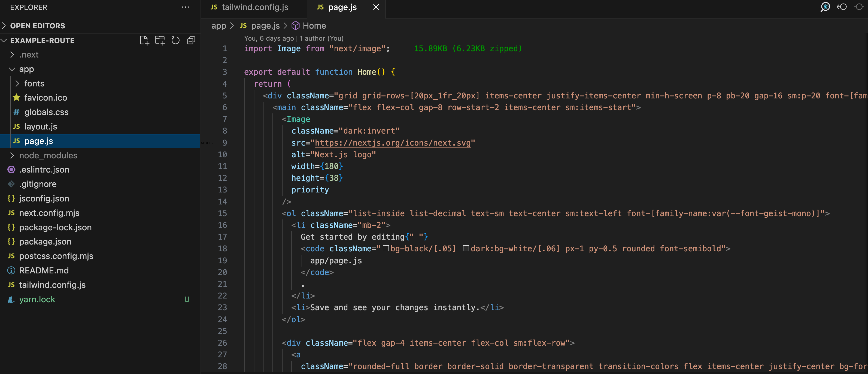Image resolution: width=868 pixels, height=374 pixels.
Task: Switch to the tailwind.config.js tab
Action: [254, 7]
